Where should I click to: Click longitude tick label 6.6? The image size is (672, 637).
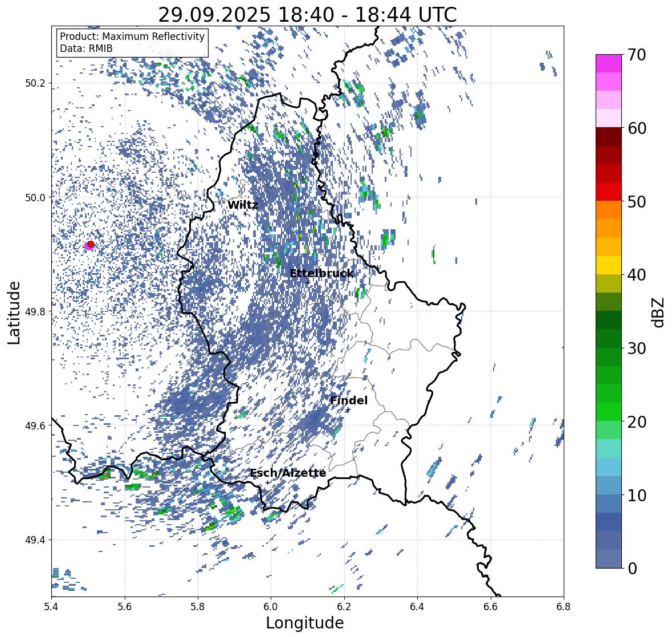click(x=491, y=606)
